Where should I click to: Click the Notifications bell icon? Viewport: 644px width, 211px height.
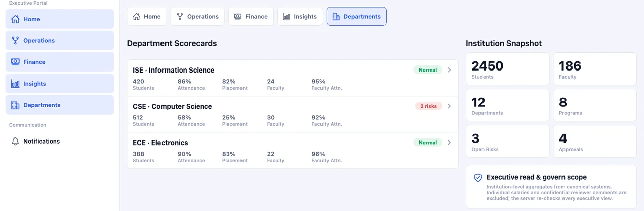pyautogui.click(x=15, y=142)
